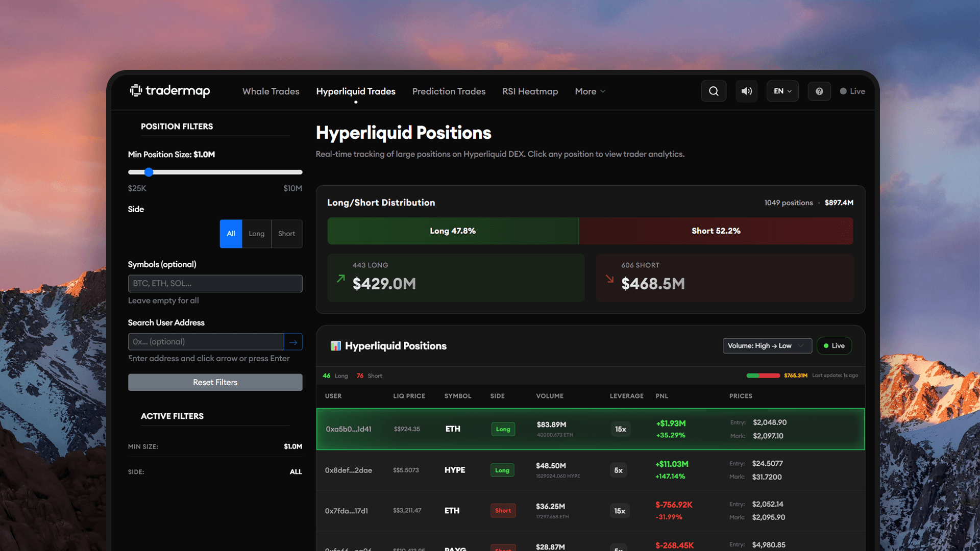
Task: Submit user address using the arrow icon
Action: 293,341
